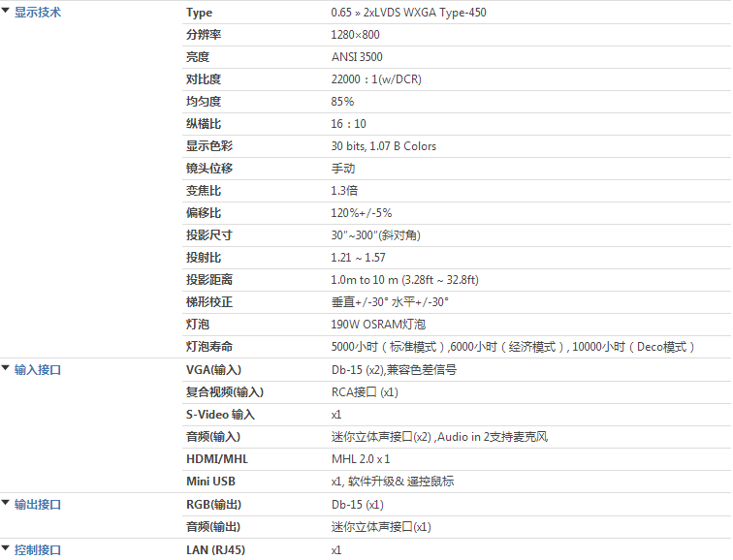Click the 1280×800 resolution value
The image size is (733, 560).
[356, 35]
